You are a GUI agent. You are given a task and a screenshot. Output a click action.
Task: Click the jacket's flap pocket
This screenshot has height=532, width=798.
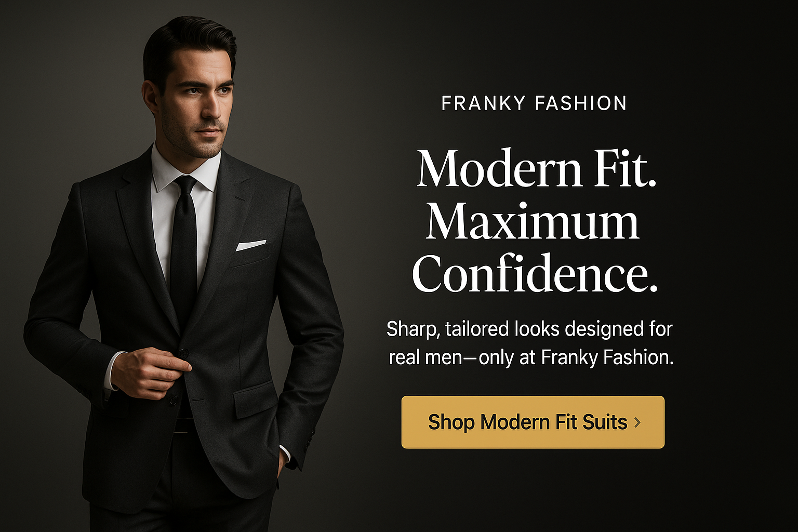(254, 399)
